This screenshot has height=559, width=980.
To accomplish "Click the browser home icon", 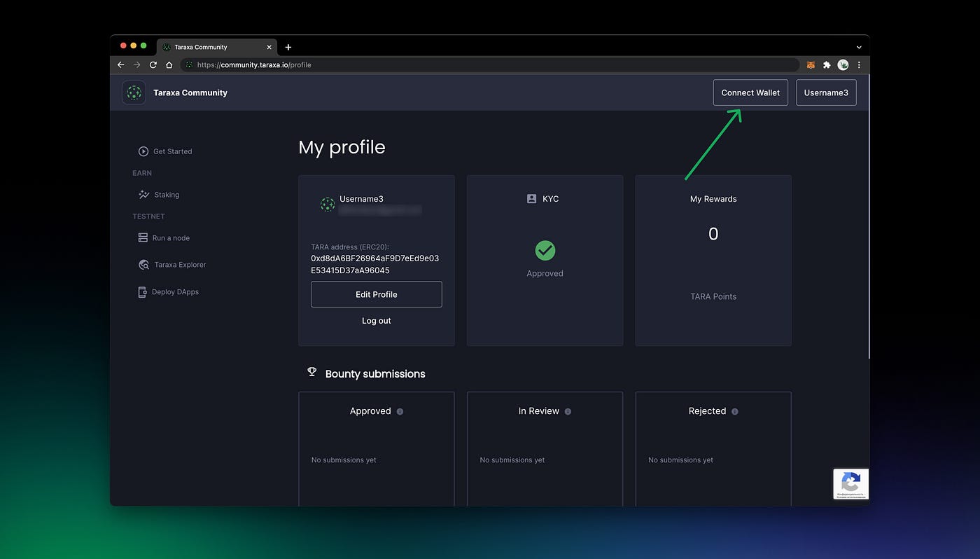I will [169, 64].
